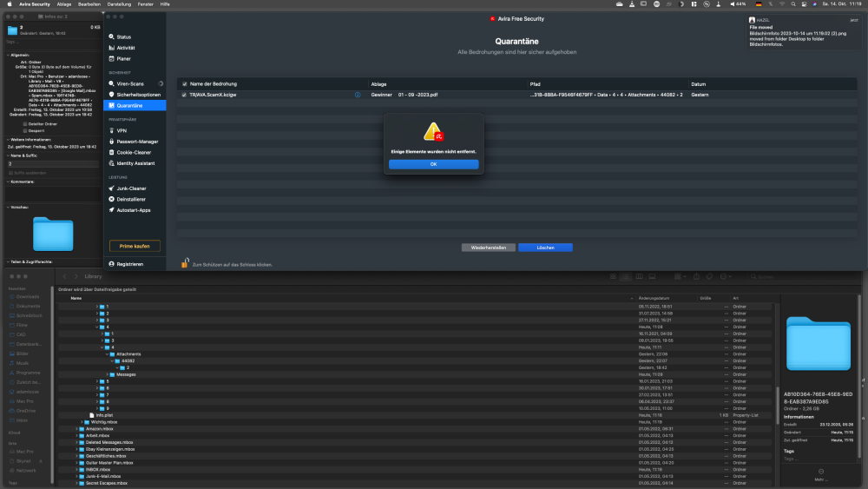Click the Hazel File moved notification
Screen dimensions: 868x489
803,32
